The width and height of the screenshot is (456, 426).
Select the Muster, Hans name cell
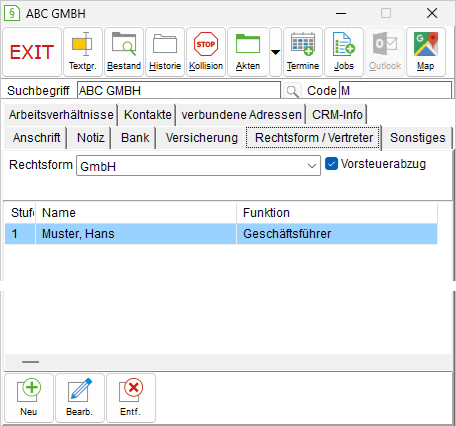[136, 234]
